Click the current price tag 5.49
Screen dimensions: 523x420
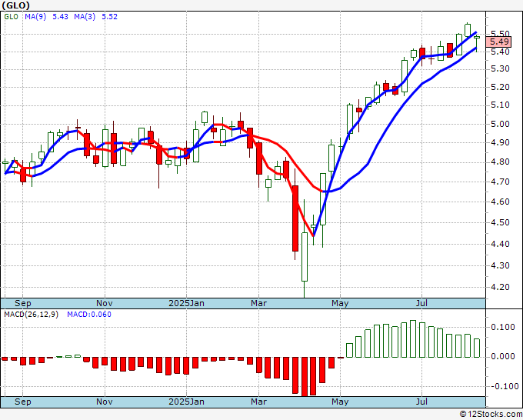tap(499, 42)
